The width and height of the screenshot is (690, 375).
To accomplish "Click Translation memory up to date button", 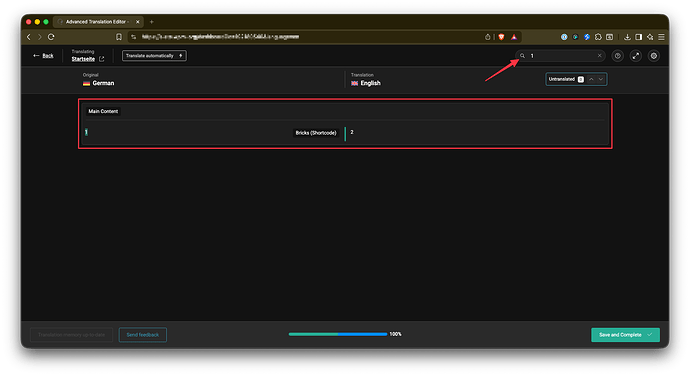I will (x=71, y=335).
